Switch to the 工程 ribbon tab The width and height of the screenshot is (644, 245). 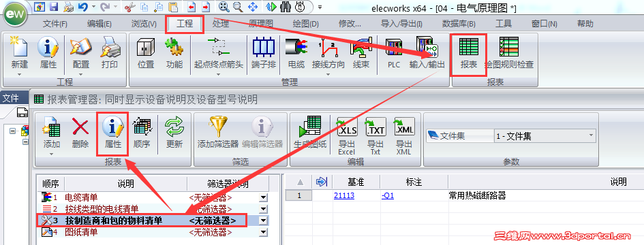tap(185, 24)
